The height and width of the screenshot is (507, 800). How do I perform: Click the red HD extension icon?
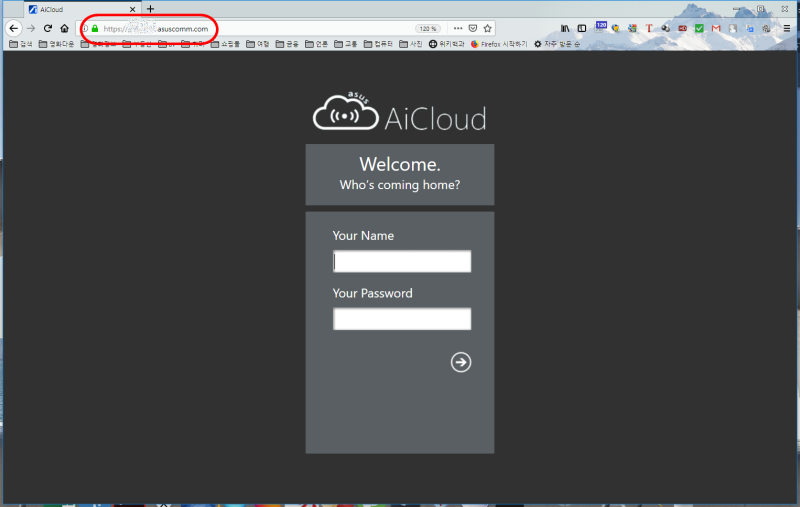(x=683, y=29)
